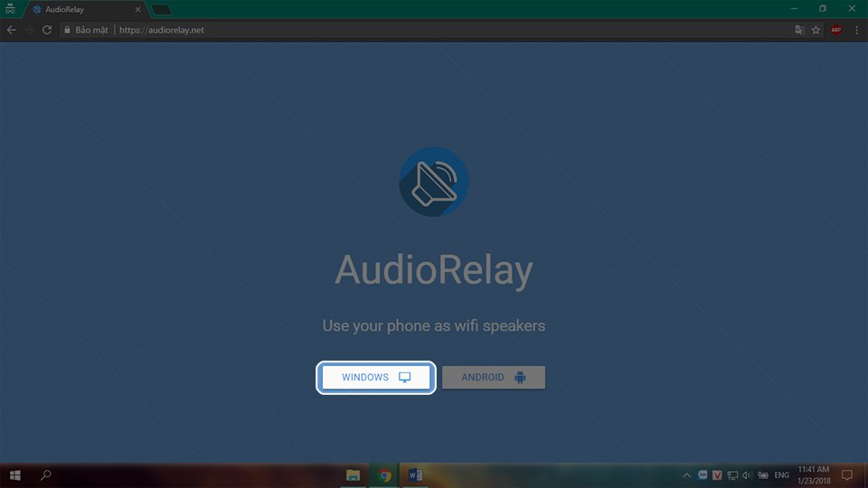Click the 'Use your phone as wifi speakers' text
Image resolution: width=868 pixels, height=488 pixels.
(x=434, y=325)
